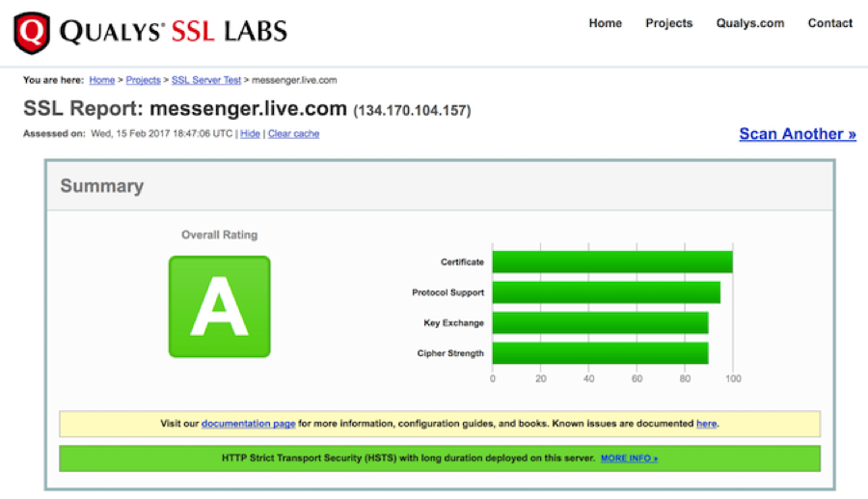Go to Qualys.com from top navigation
This screenshot has width=868, height=499.
pyautogui.click(x=750, y=23)
